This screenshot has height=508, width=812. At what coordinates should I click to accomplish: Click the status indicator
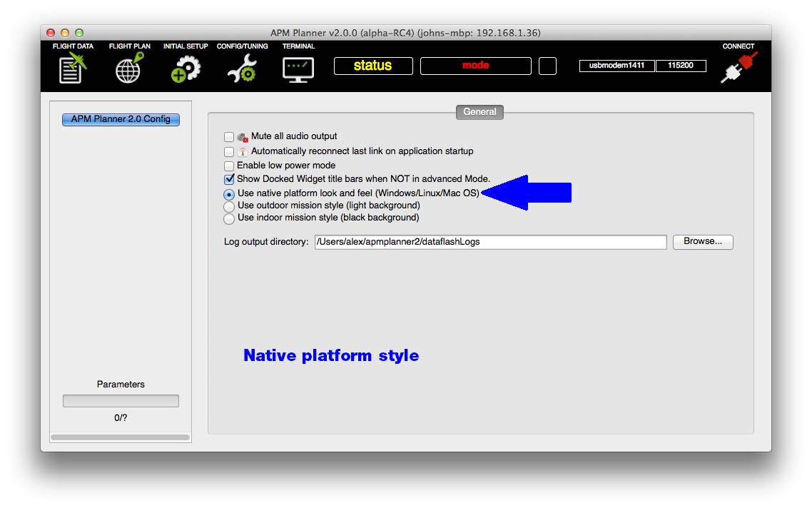pyautogui.click(x=373, y=66)
